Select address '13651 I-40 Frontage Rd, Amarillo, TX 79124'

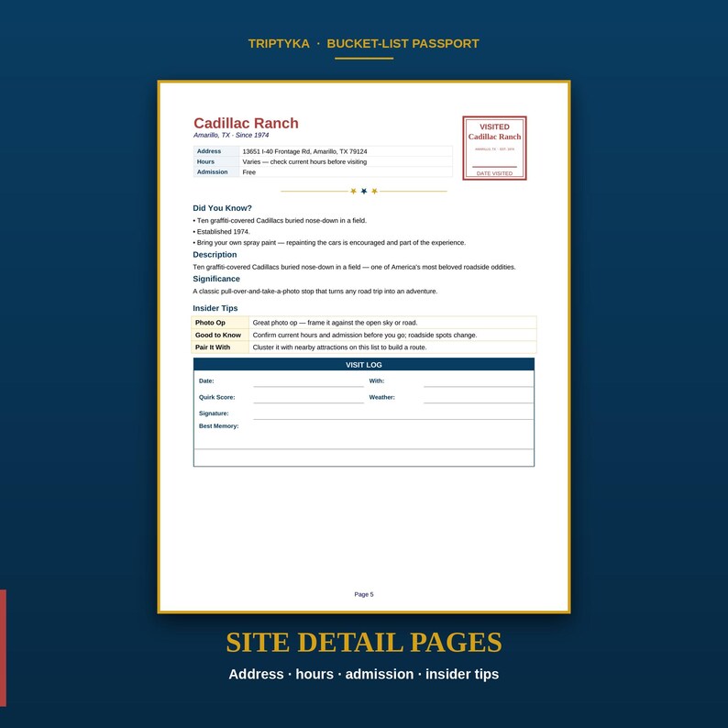pyautogui.click(x=304, y=151)
